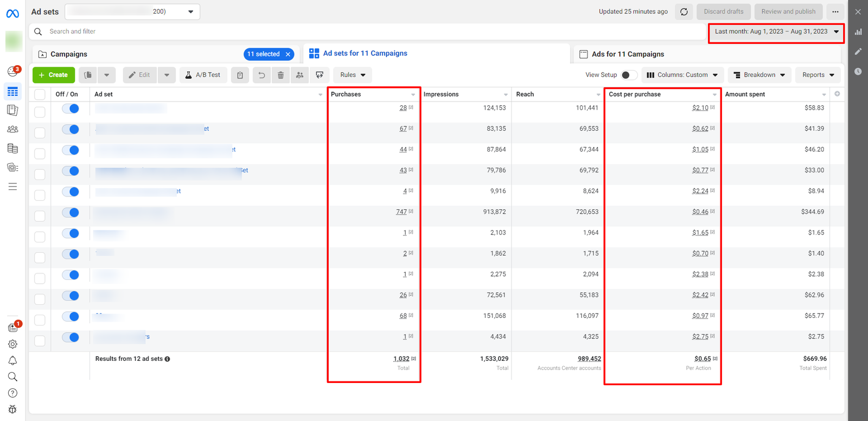Click the Edit button
Screen dimensions: 868x421
click(139, 75)
